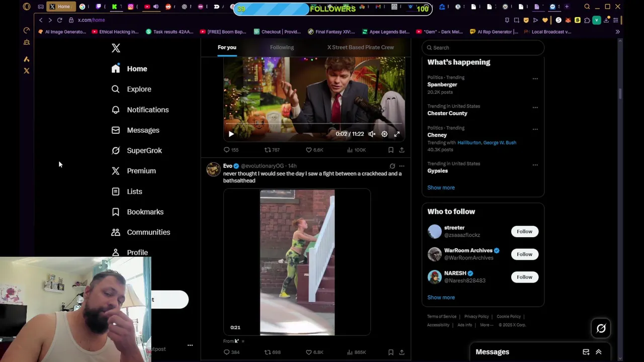Enter fullscreen on the top video
The height and width of the screenshot is (362, 644).
point(397,134)
